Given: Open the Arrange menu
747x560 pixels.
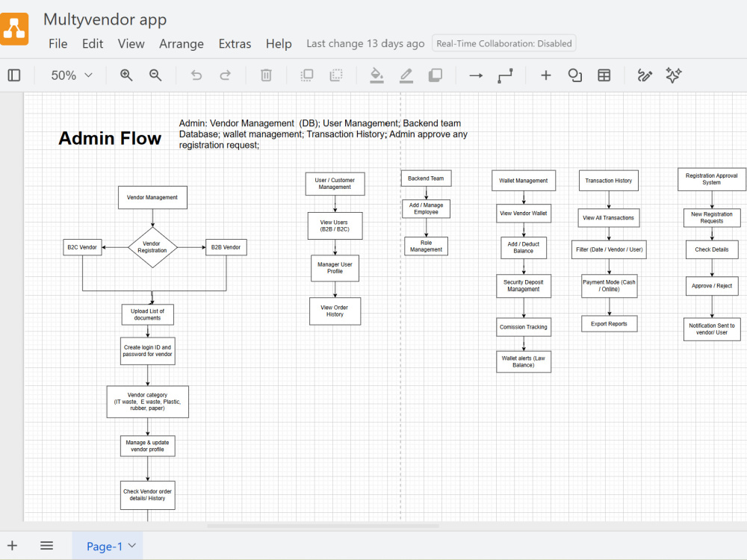Looking at the screenshot, I should [x=182, y=44].
